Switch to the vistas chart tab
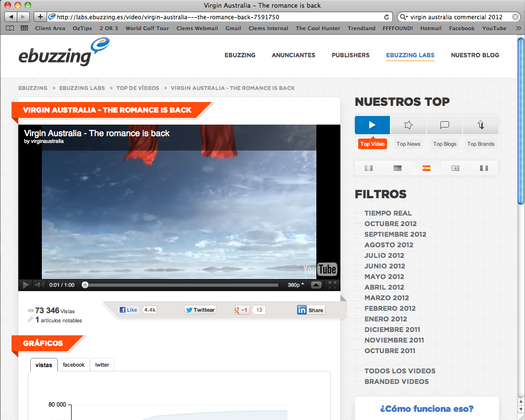525x420 pixels. click(x=44, y=365)
